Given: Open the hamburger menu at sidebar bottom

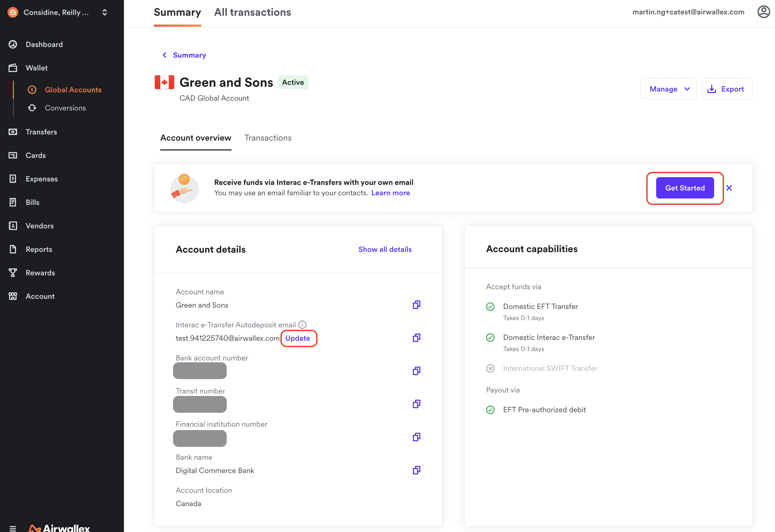Looking at the screenshot, I should (x=13, y=528).
